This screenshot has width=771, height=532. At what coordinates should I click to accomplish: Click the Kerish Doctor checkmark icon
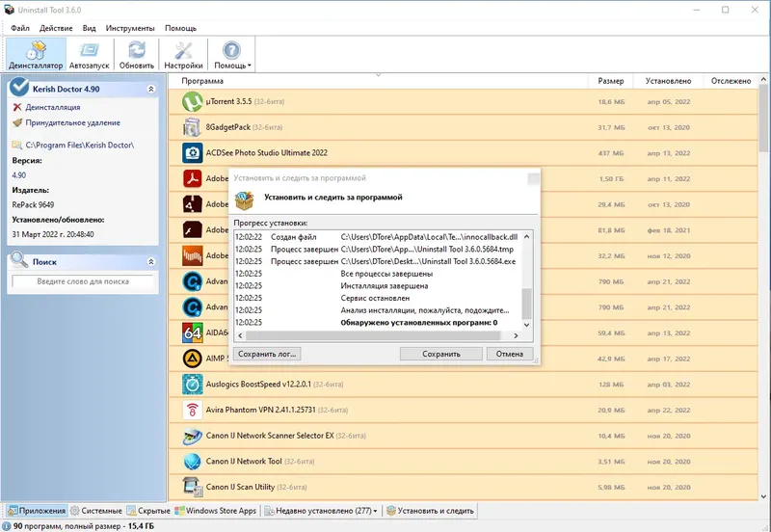point(19,87)
